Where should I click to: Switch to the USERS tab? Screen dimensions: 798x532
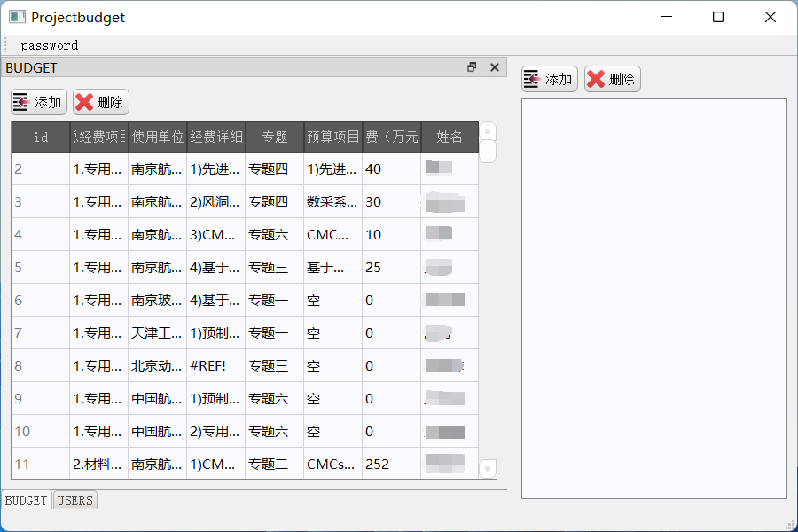pos(74,500)
